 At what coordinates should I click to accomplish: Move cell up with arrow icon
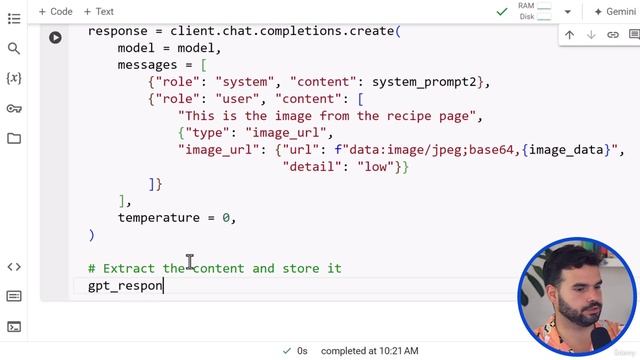[x=569, y=35]
